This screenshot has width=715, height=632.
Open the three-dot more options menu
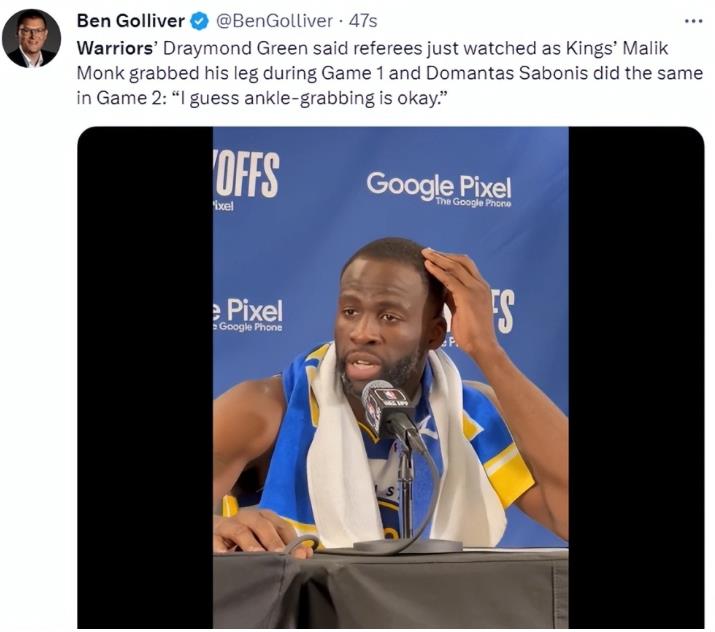[x=694, y=21]
